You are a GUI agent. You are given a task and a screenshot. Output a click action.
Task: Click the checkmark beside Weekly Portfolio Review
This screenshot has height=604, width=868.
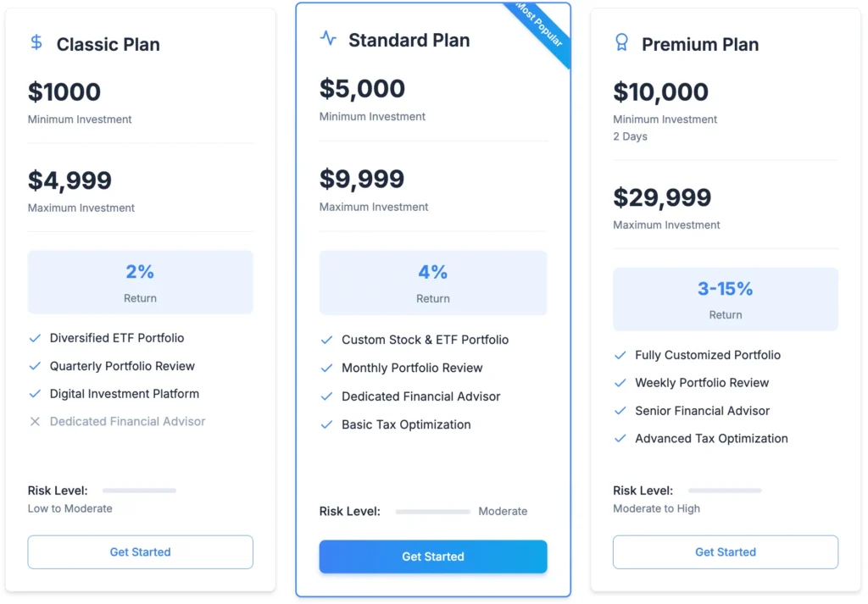pyautogui.click(x=620, y=383)
